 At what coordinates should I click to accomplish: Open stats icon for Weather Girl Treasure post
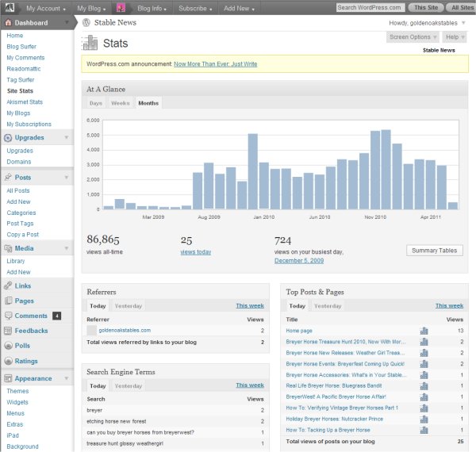coord(424,353)
